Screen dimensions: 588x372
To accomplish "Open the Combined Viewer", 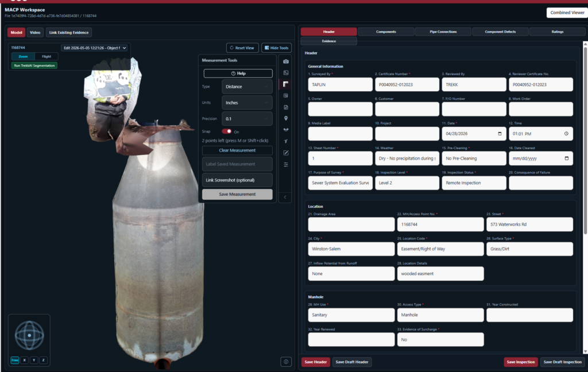I will (x=567, y=13).
